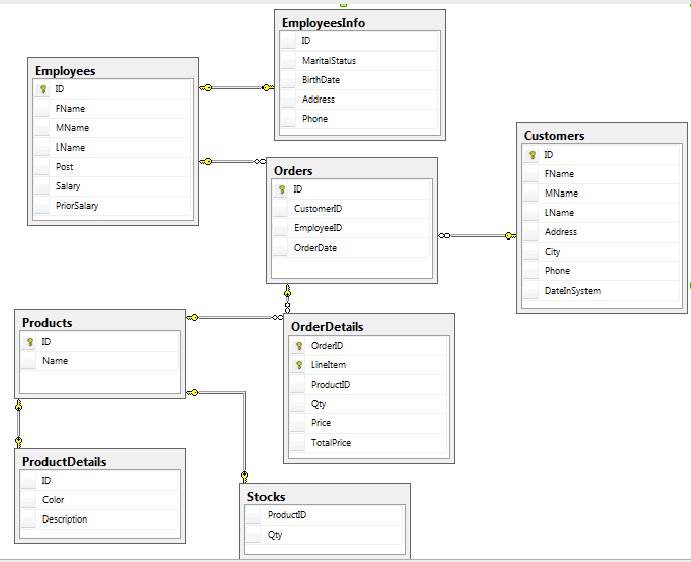Select primary key icon of Orders ID
691x562 pixels.
click(282, 190)
